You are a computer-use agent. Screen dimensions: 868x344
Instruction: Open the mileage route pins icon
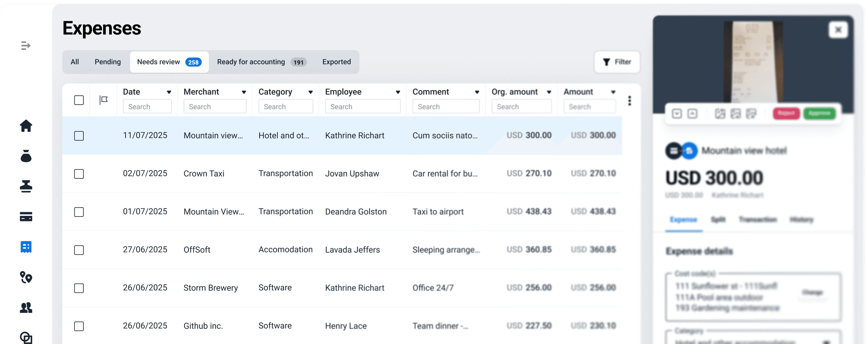point(26,277)
